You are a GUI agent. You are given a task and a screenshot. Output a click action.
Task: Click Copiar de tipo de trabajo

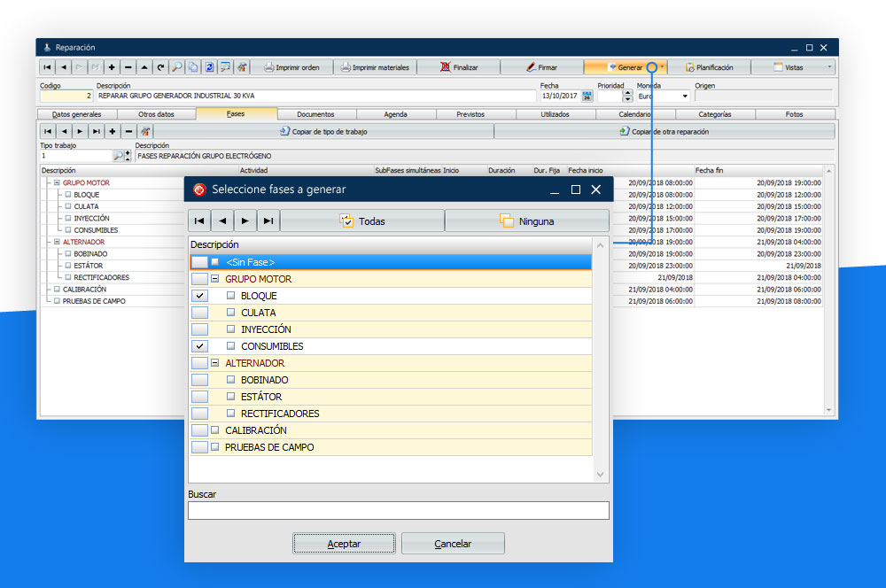(323, 131)
